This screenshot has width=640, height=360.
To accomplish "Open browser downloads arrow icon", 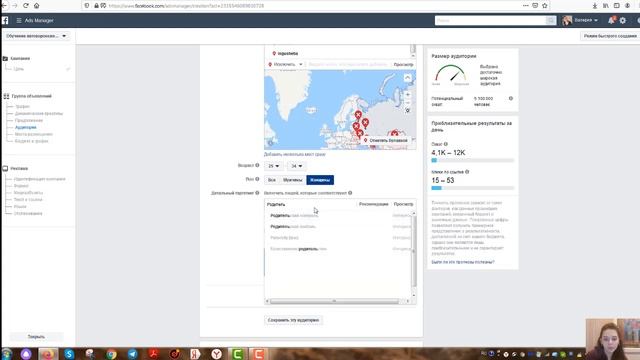I will pyautogui.click(x=595, y=6).
